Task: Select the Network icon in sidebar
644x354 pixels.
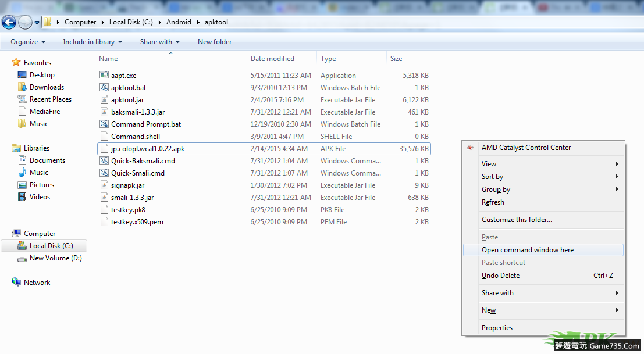Action: [16, 283]
